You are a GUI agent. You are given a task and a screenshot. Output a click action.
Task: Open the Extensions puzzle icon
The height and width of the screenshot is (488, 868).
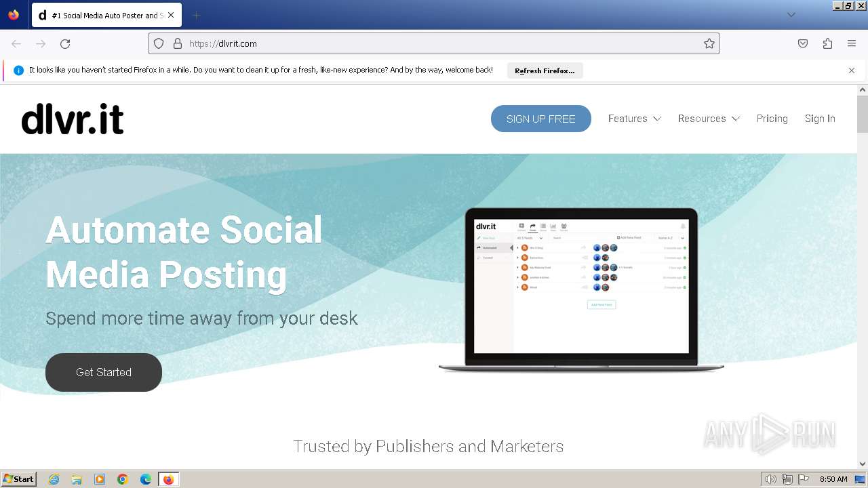[827, 43]
